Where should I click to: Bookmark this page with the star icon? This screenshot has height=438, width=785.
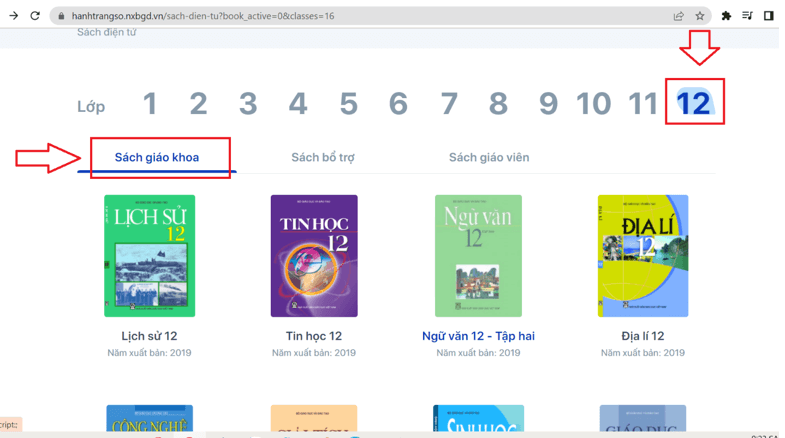(700, 16)
